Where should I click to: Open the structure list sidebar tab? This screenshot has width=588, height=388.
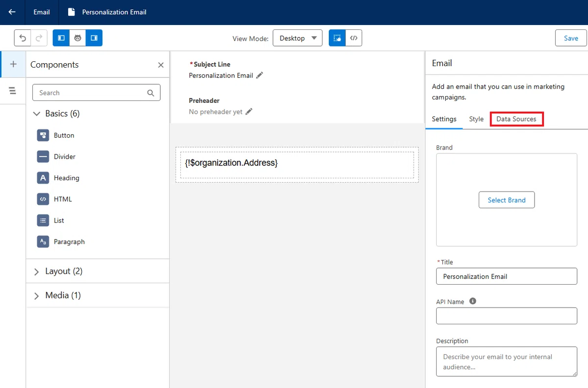point(13,91)
